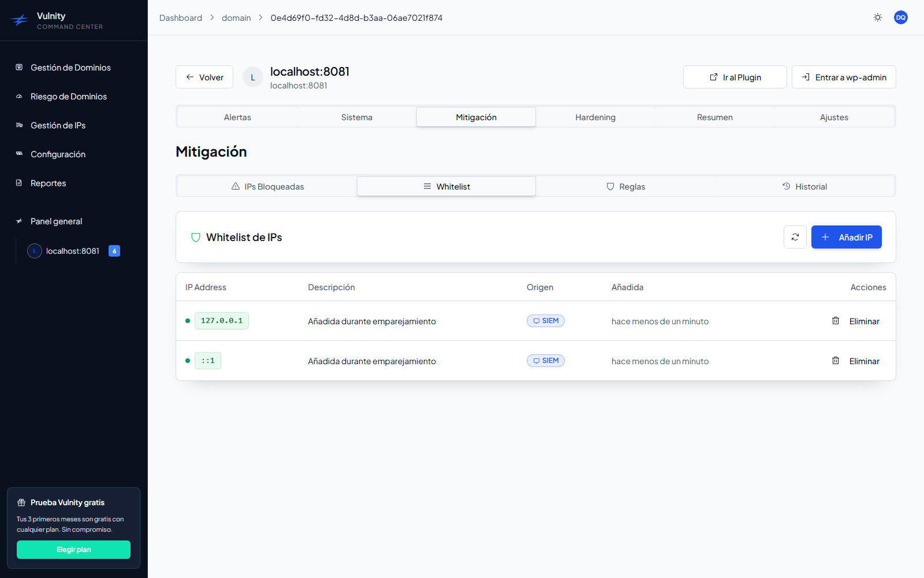Click the Elegir plan button
This screenshot has width=924, height=578.
pos(73,550)
